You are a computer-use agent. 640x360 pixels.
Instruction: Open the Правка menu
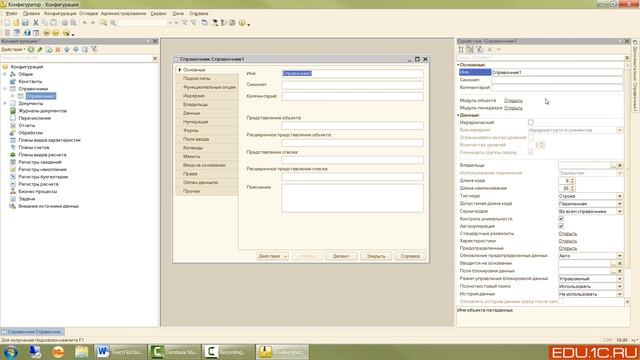(x=31, y=13)
